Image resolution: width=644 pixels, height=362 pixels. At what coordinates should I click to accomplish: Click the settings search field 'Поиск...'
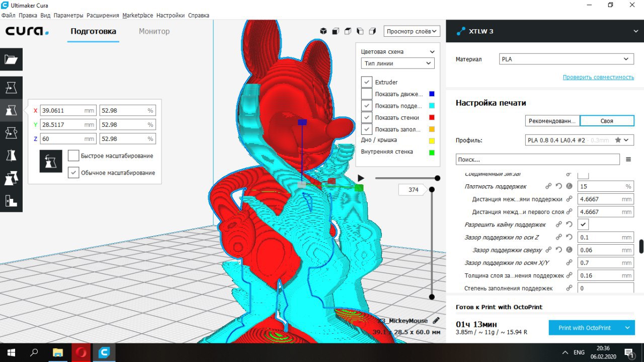(x=537, y=159)
